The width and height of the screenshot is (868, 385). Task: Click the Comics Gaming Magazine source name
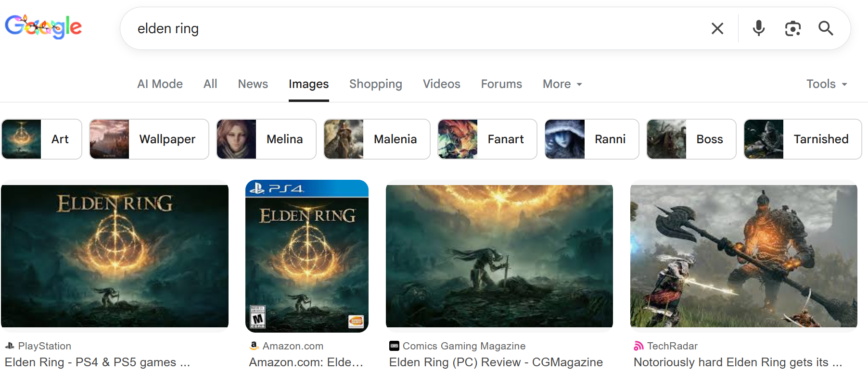tap(464, 346)
